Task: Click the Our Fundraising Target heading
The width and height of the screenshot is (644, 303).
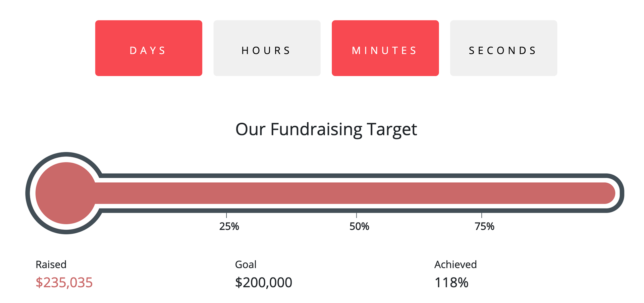Action: click(326, 130)
